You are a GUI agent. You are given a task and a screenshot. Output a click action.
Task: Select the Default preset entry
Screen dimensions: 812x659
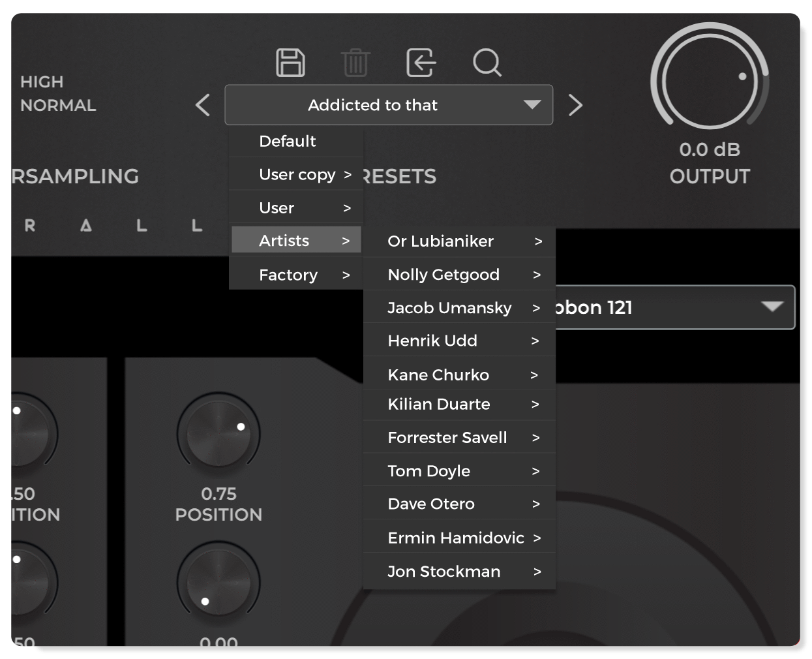(x=295, y=141)
